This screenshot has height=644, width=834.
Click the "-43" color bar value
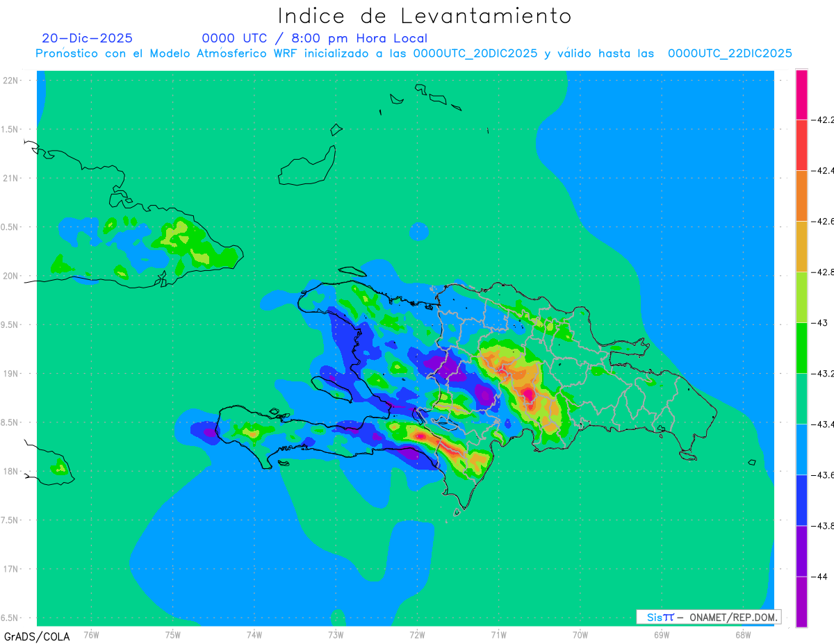click(819, 322)
